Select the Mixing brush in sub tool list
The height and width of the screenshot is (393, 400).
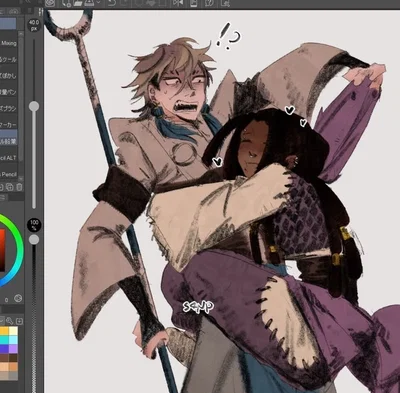pyautogui.click(x=8, y=43)
